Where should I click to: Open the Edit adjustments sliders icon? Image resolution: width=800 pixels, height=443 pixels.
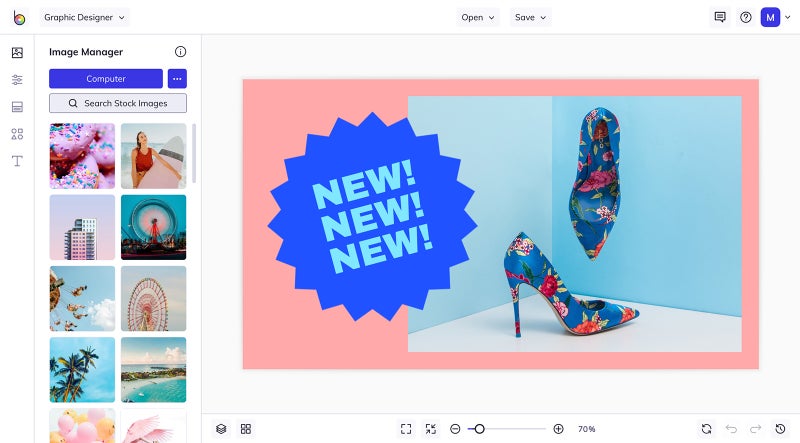[x=17, y=80]
